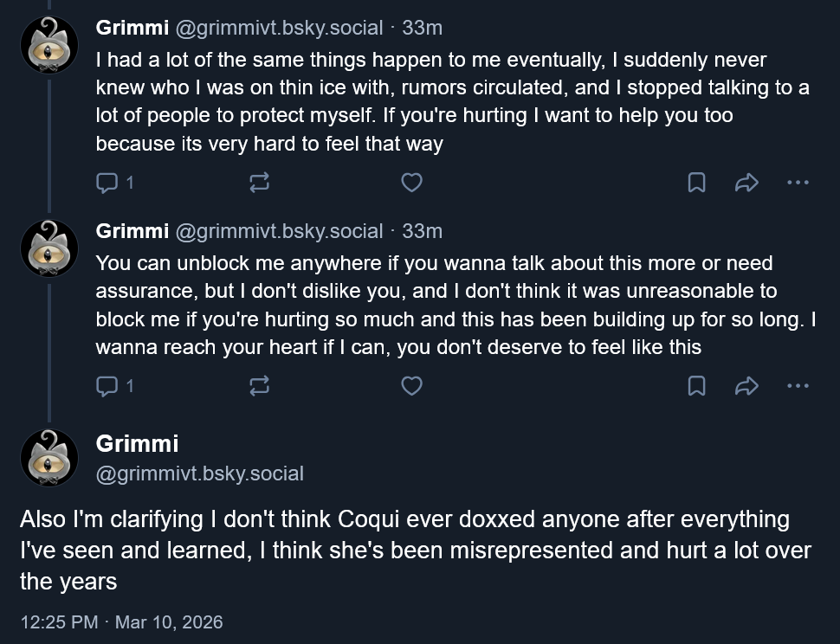Click the 33m timestamp on second post
Viewport: 840px width, 644px height.
pyautogui.click(x=422, y=231)
